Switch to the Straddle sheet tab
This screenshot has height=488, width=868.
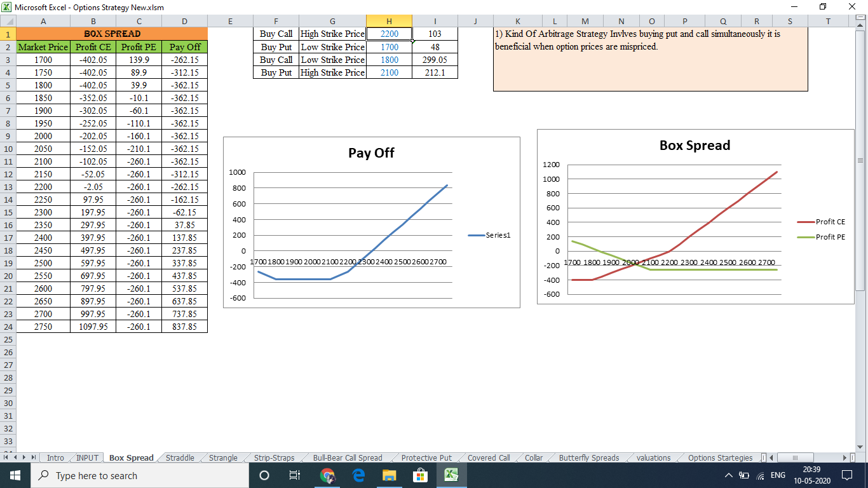pos(180,457)
